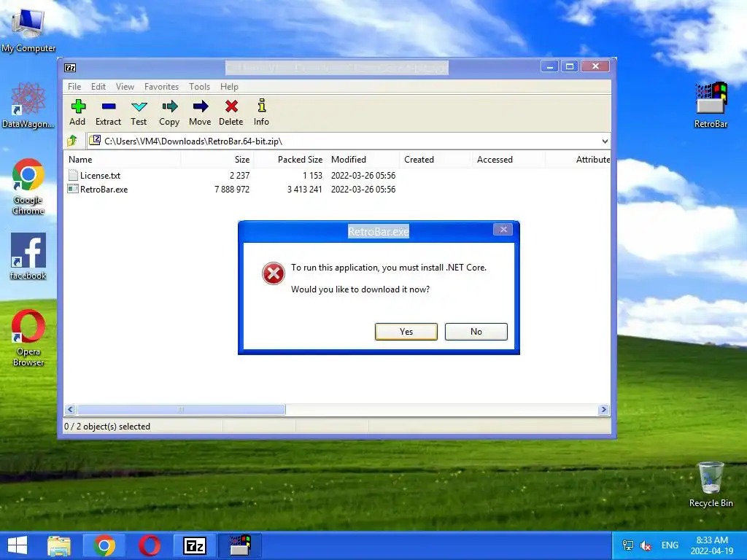Sort by the Modified column header

[x=363, y=160]
